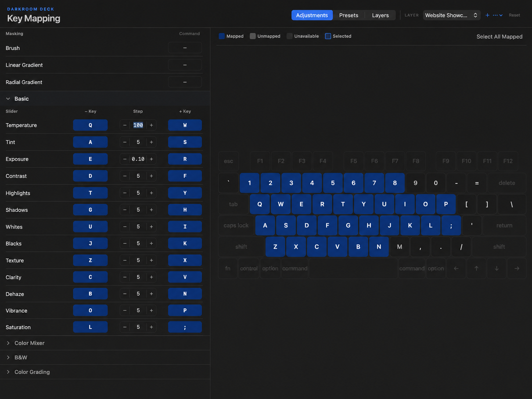Click Temperature minus-key button Q
532x399 pixels.
(90, 125)
